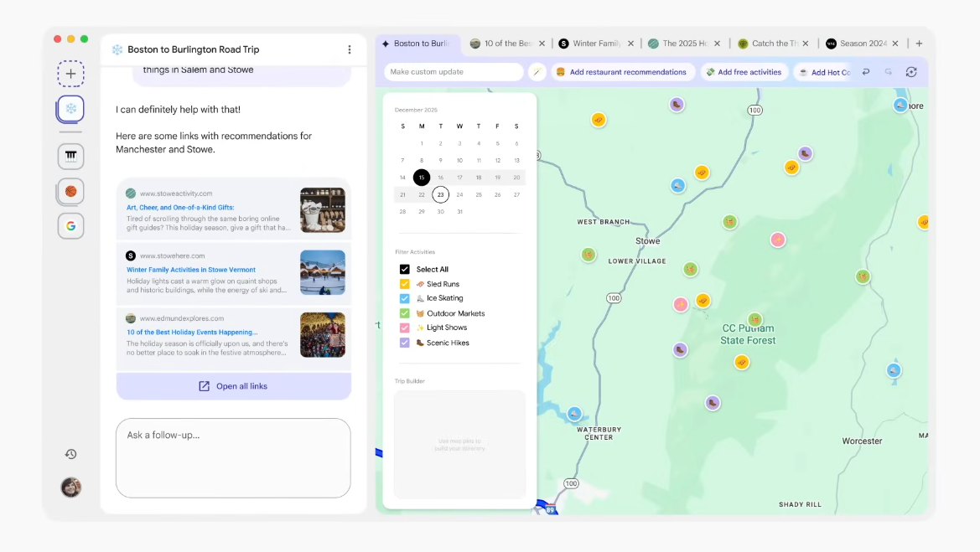Click the refresh icon in the top toolbar
This screenshot has width=980, height=552.
(x=911, y=72)
